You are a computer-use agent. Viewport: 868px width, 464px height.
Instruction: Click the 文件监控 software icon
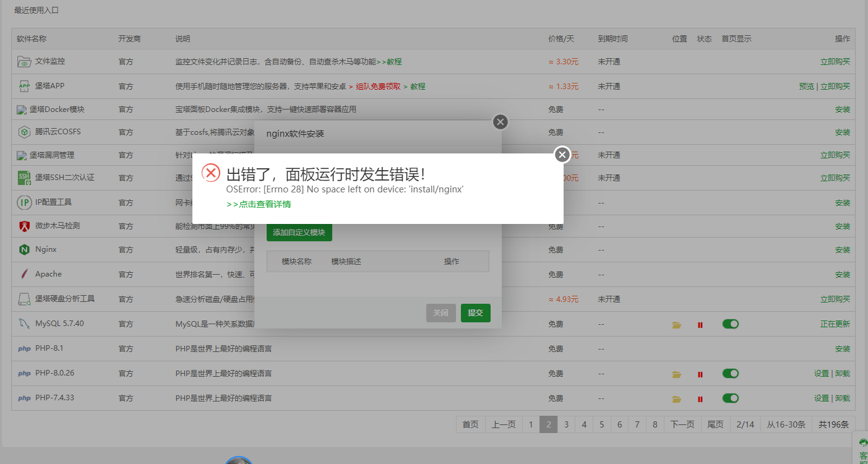(24, 62)
